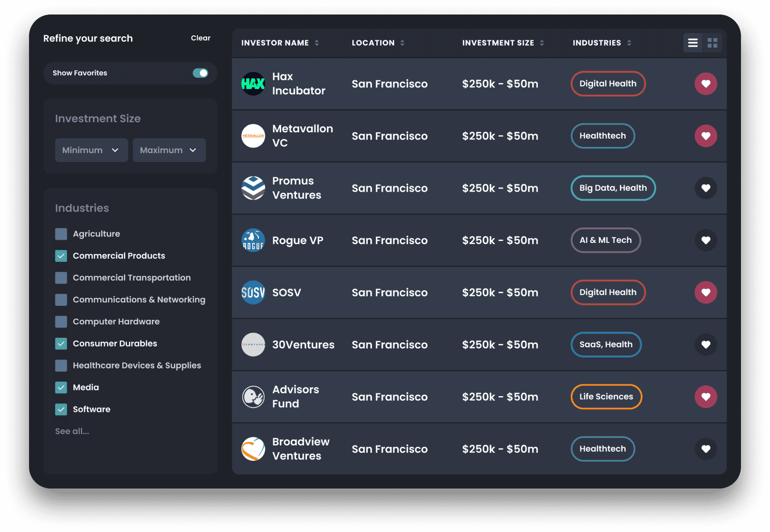The height and width of the screenshot is (532, 770).
Task: Uncheck the Software checkbox
Action: tap(61, 409)
